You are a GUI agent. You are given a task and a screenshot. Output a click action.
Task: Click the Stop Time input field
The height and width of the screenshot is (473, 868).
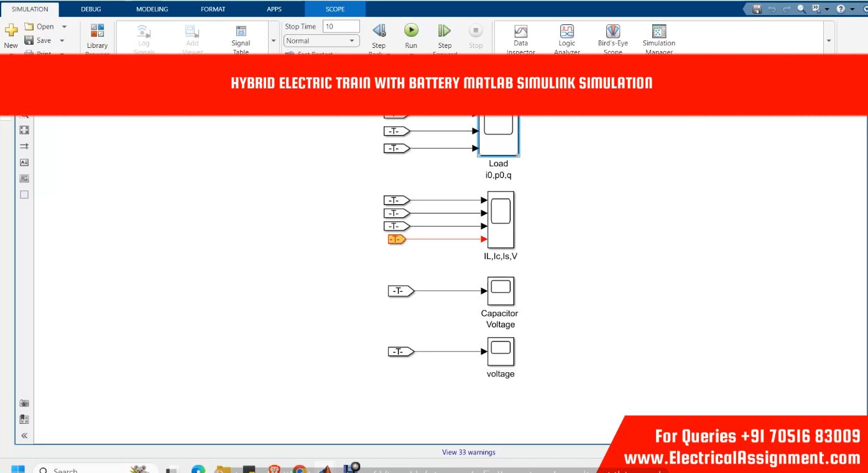pos(341,27)
